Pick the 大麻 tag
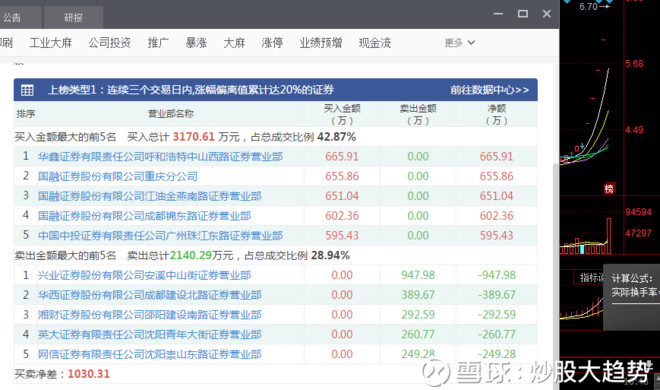 (234, 43)
